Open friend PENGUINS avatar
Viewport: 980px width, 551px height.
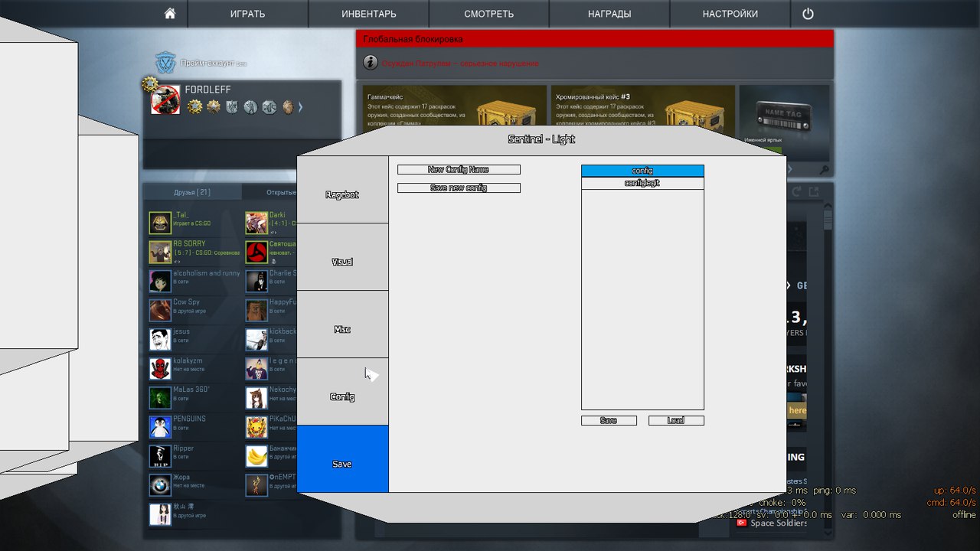[160, 427]
